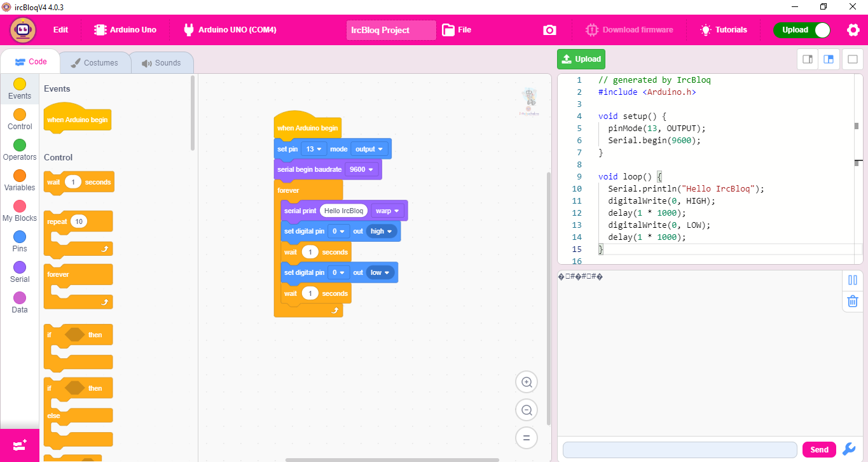Clear serial monitor with trash icon
The width and height of the screenshot is (868, 462).
pyautogui.click(x=853, y=301)
